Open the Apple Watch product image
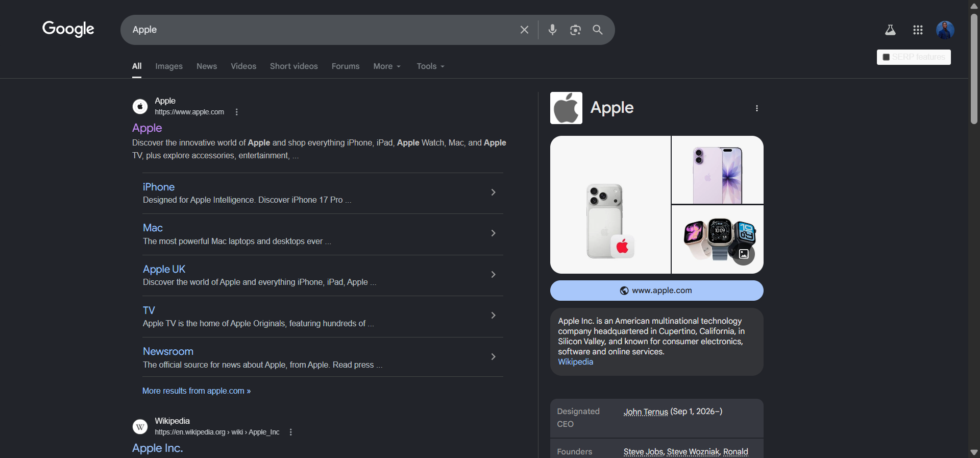 click(x=718, y=239)
